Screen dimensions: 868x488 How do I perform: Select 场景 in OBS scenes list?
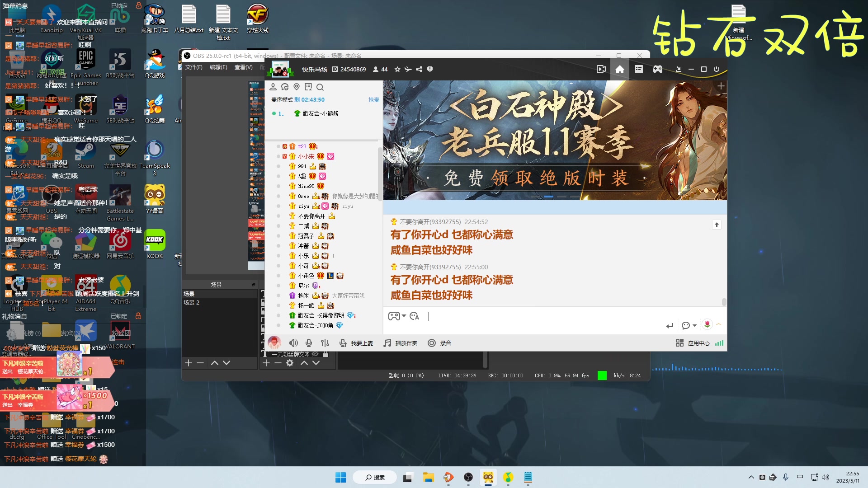220,294
